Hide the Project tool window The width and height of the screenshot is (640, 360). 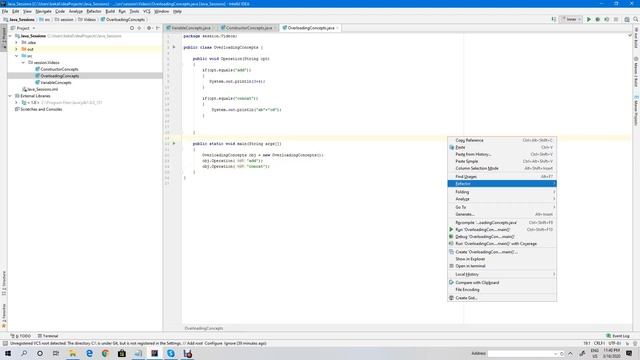[x=158, y=28]
